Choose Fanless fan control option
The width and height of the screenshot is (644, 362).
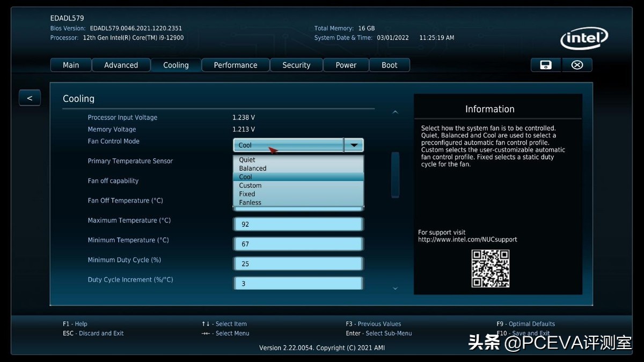[x=250, y=203]
